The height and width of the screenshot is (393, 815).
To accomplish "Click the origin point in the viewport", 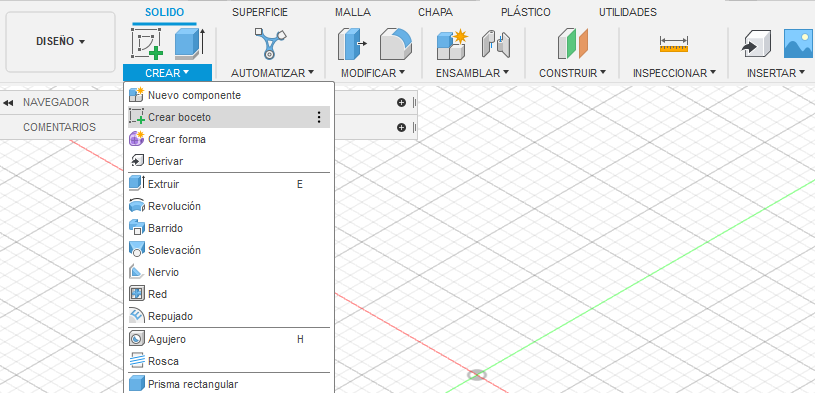I will pyautogui.click(x=477, y=375).
